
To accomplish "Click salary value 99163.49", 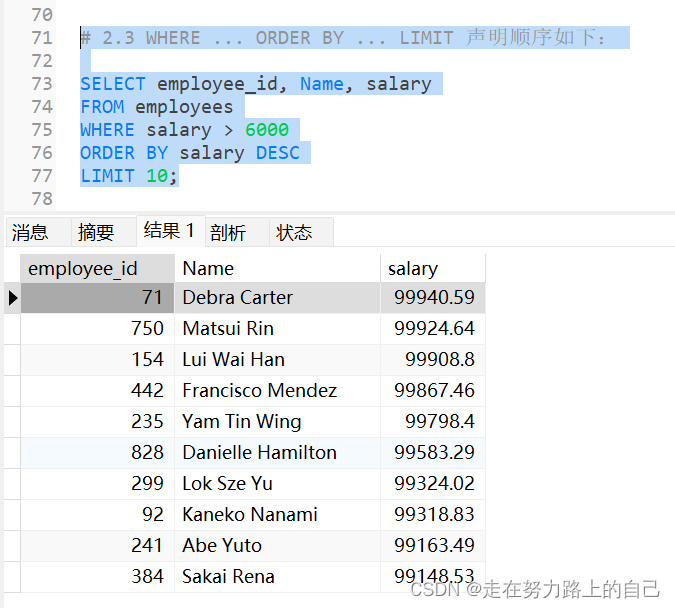I will (433, 546).
